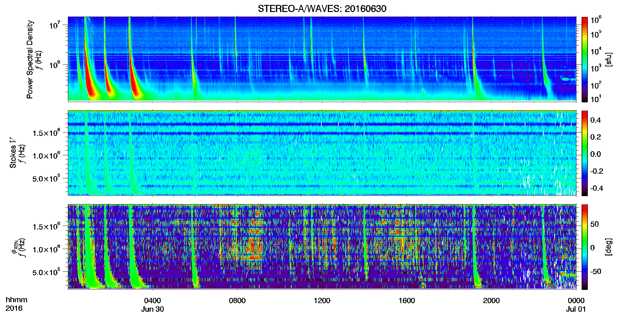Image resolution: width=644 pixels, height=332 pixels.
Task: Click the "1200" time axis label
Action: 322,300
